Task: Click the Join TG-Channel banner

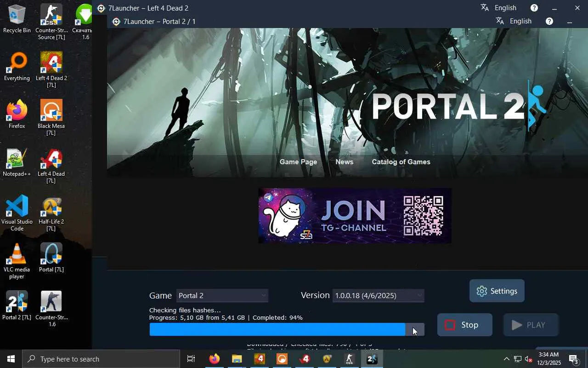Action: coord(355,216)
